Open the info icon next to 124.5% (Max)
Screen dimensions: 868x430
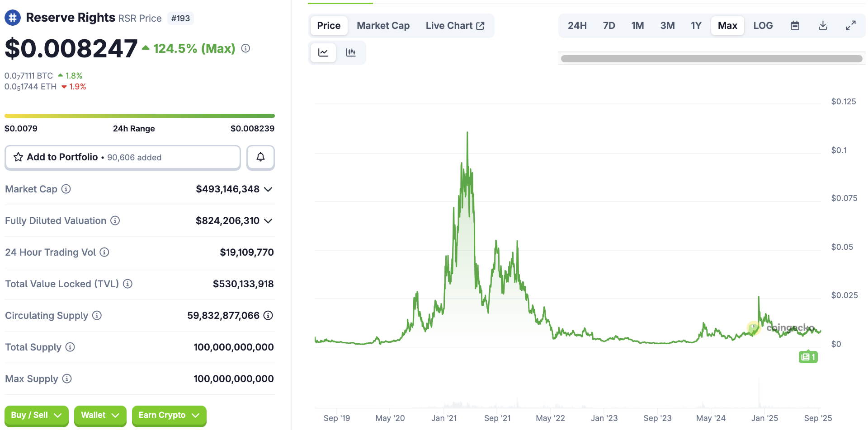245,48
